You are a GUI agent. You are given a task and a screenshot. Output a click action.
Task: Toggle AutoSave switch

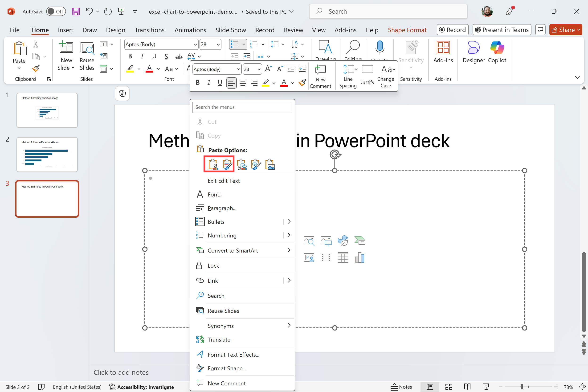click(56, 12)
